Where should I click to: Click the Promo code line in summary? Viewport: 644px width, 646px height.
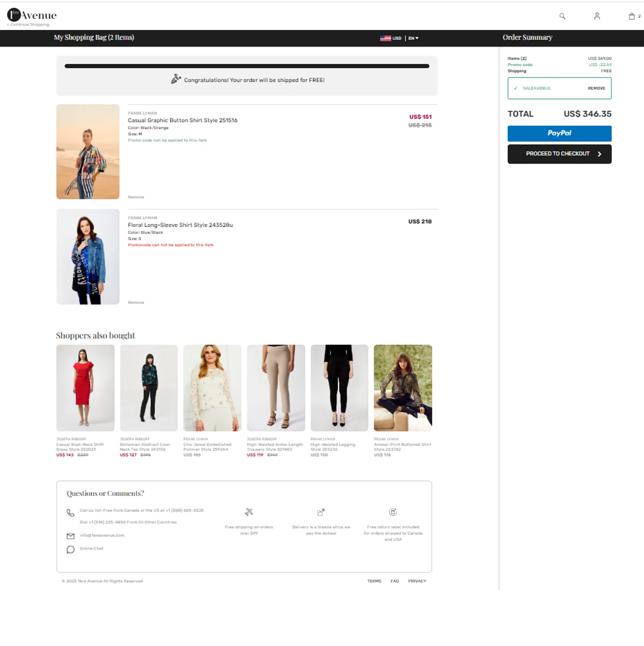559,65
